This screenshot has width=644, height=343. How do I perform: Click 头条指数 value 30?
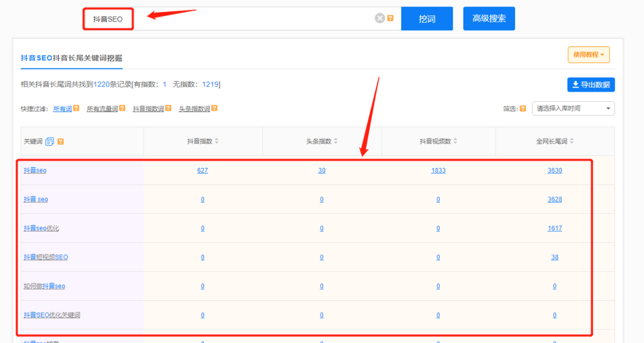(321, 170)
